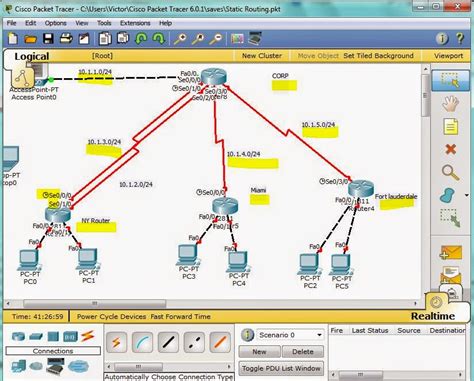474x381 pixels.
Task: Pick copper cross-over dashed cable
Action: (194, 342)
